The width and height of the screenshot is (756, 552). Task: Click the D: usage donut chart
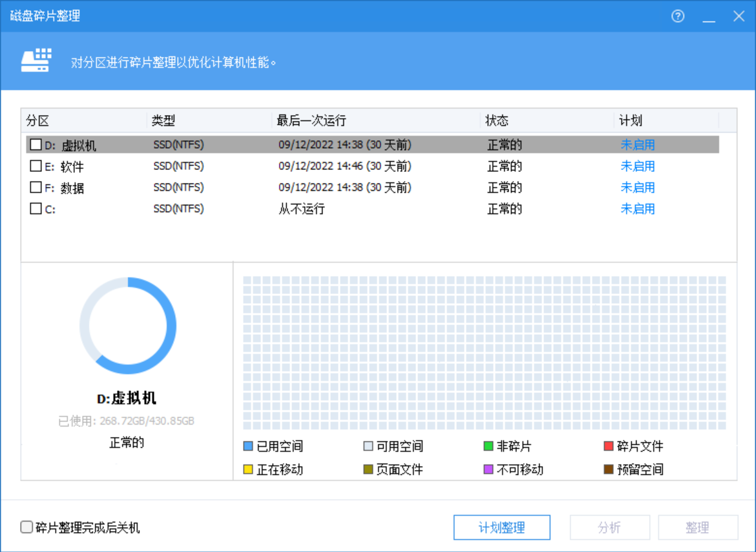point(128,325)
